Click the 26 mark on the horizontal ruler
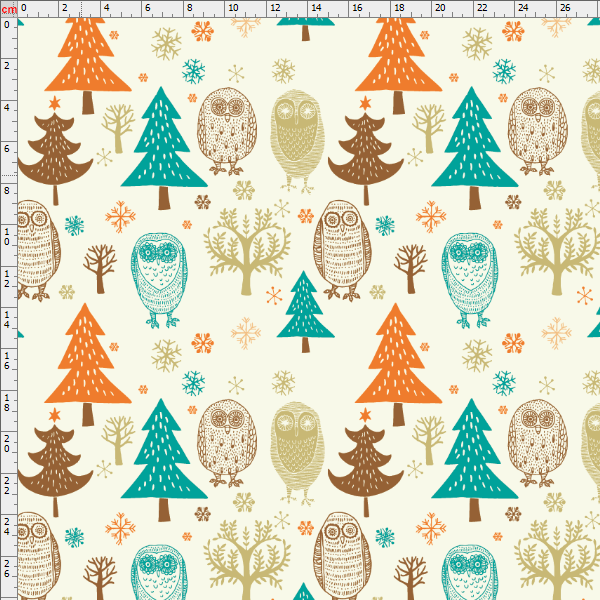The image size is (600, 600). [565, 7]
